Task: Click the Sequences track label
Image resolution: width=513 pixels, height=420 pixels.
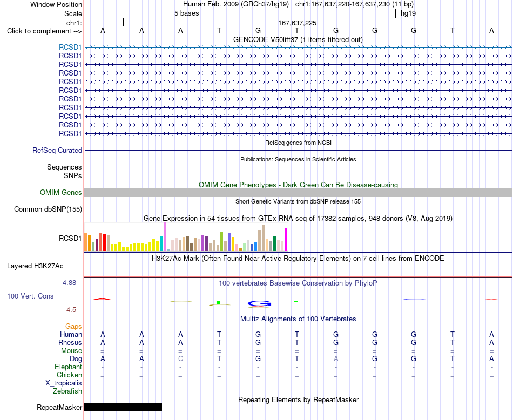Action: click(64, 167)
